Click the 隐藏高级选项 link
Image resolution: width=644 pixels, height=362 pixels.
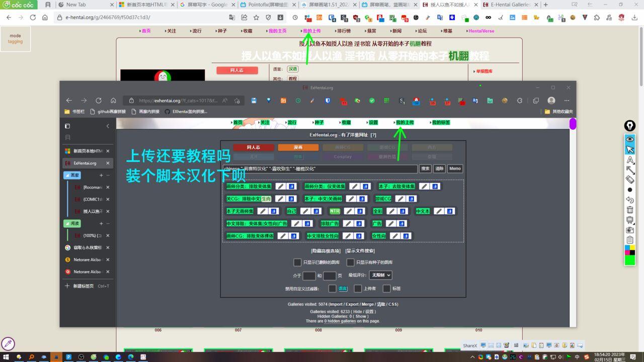click(x=326, y=251)
